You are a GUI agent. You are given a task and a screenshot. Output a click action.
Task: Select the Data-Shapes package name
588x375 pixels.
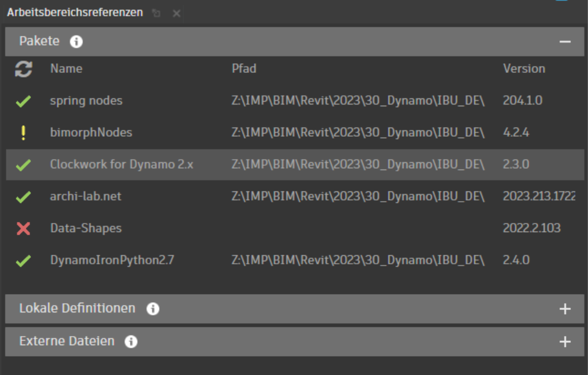(86, 229)
